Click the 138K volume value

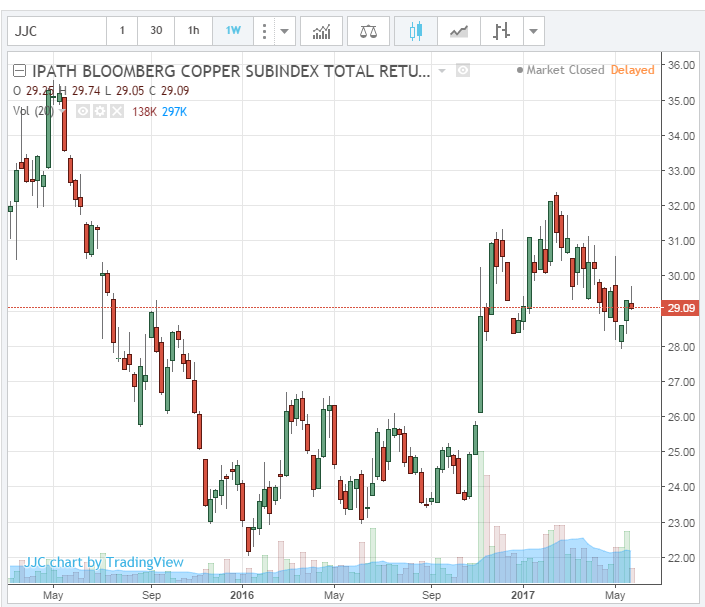tap(144, 112)
